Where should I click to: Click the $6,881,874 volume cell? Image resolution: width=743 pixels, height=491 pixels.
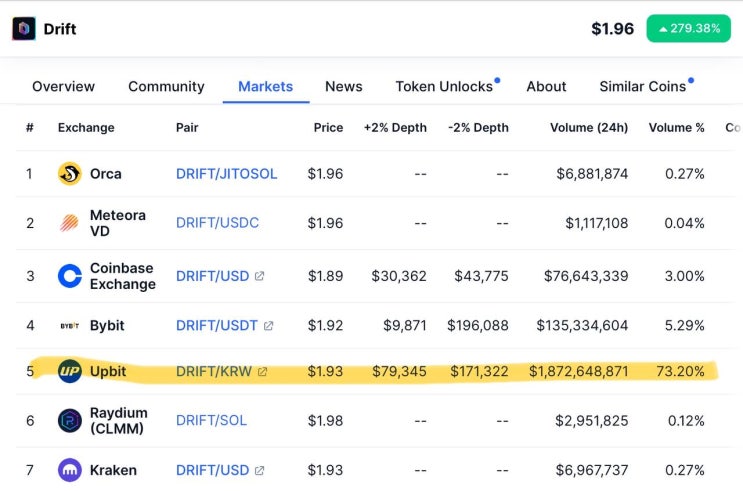pyautogui.click(x=592, y=173)
